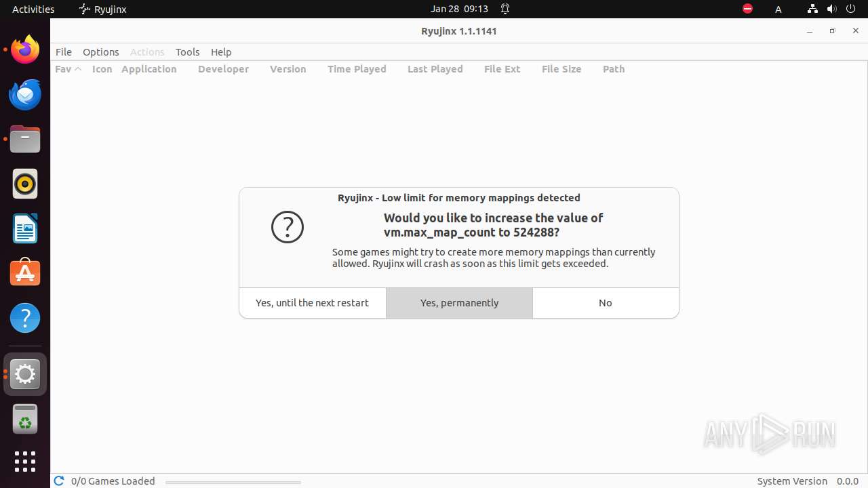
Task: Sort by Developer column header
Action: click(223, 69)
